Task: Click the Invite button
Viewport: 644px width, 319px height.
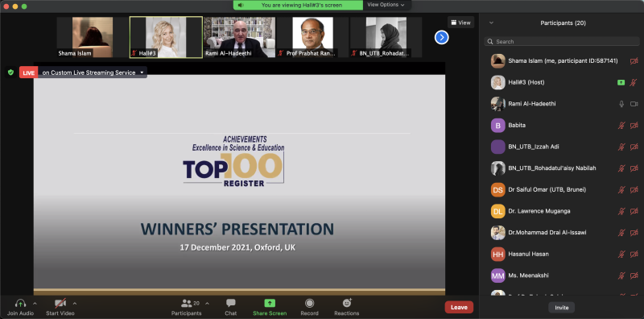Action: [561, 308]
